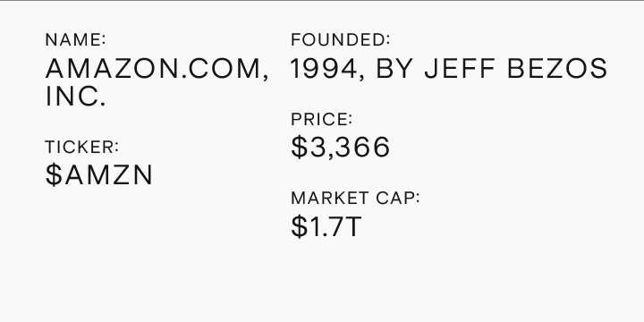Select the JEFF BEZOS name
644x322 pixels.
(x=516, y=68)
